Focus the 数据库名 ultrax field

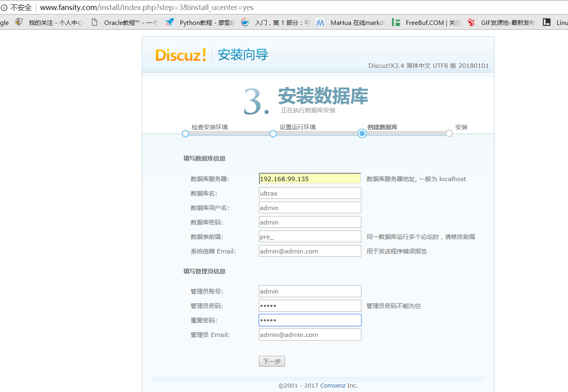[x=310, y=193]
